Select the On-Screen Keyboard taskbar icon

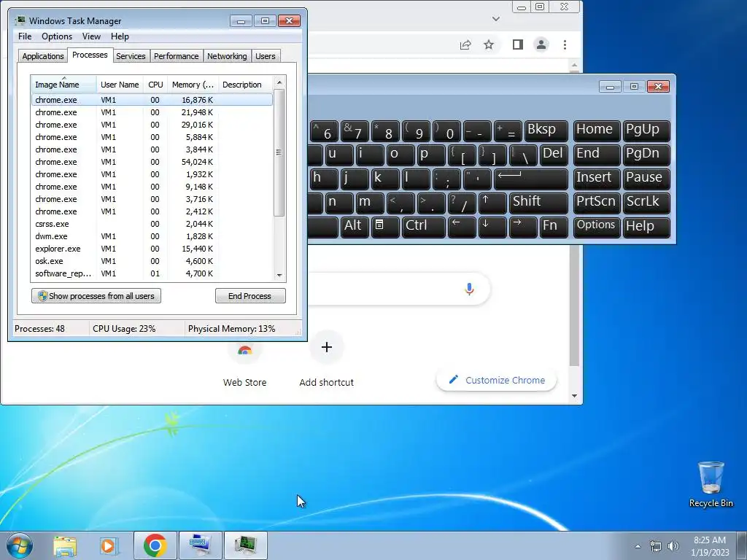point(200,545)
